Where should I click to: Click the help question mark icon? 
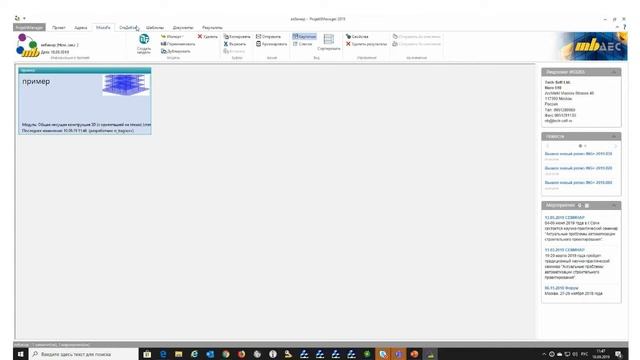(624, 27)
